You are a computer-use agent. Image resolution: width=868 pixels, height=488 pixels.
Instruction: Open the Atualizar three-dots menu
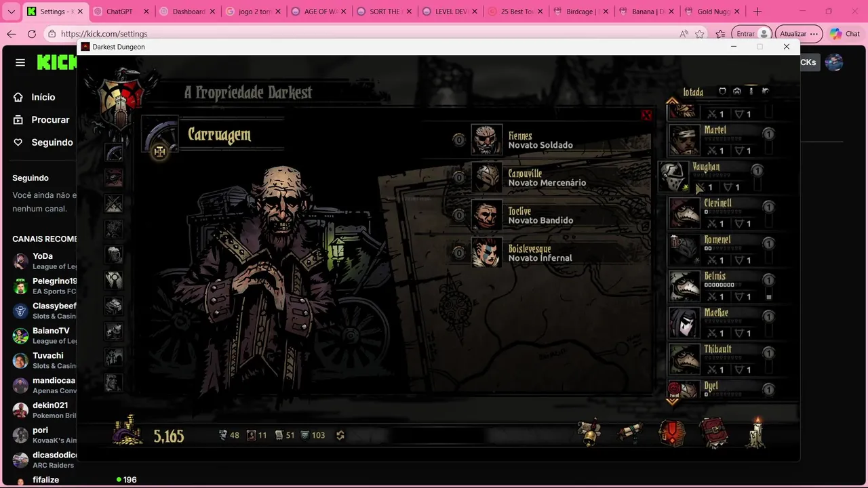[x=815, y=34]
